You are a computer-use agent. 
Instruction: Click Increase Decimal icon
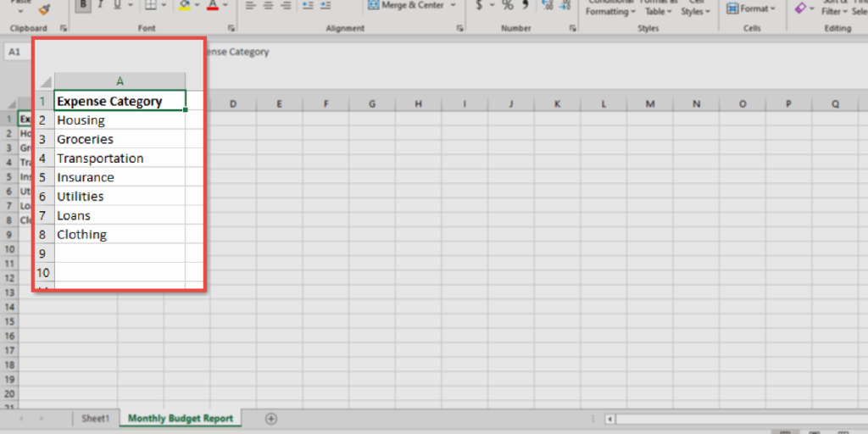tap(548, 5)
